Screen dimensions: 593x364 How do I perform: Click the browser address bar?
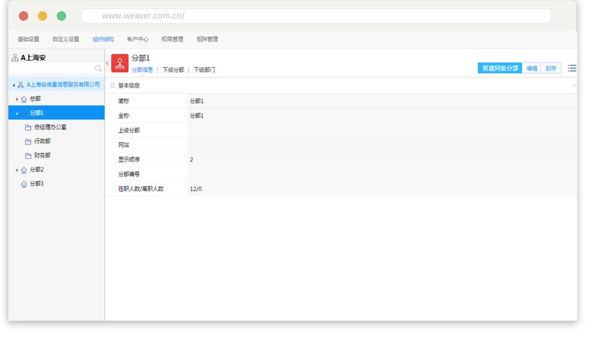pos(316,16)
